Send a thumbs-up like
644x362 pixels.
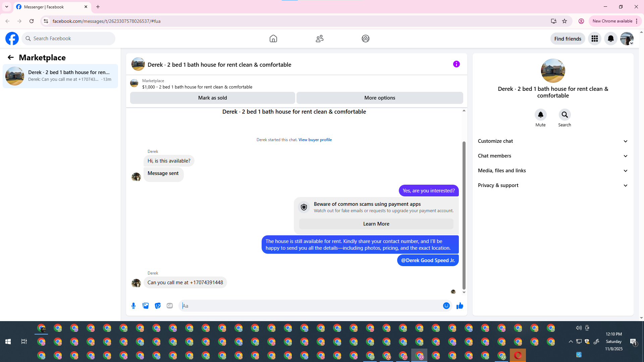[460, 306]
